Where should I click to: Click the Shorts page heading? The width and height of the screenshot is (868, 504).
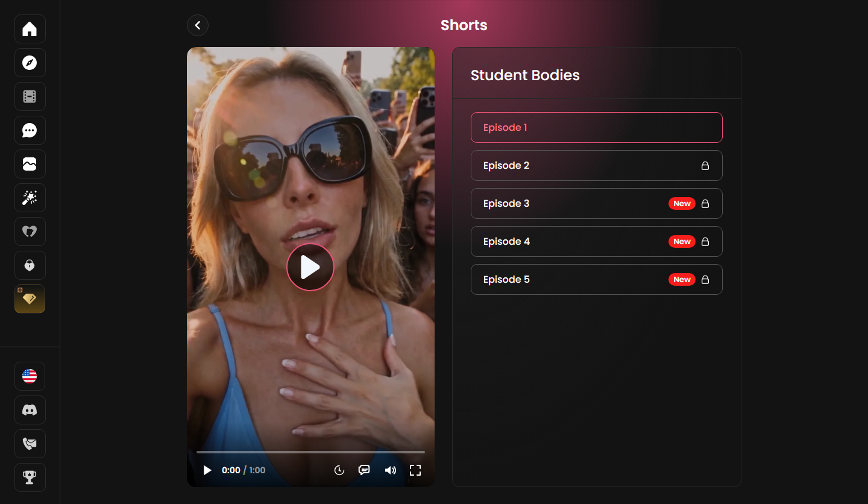[464, 25]
